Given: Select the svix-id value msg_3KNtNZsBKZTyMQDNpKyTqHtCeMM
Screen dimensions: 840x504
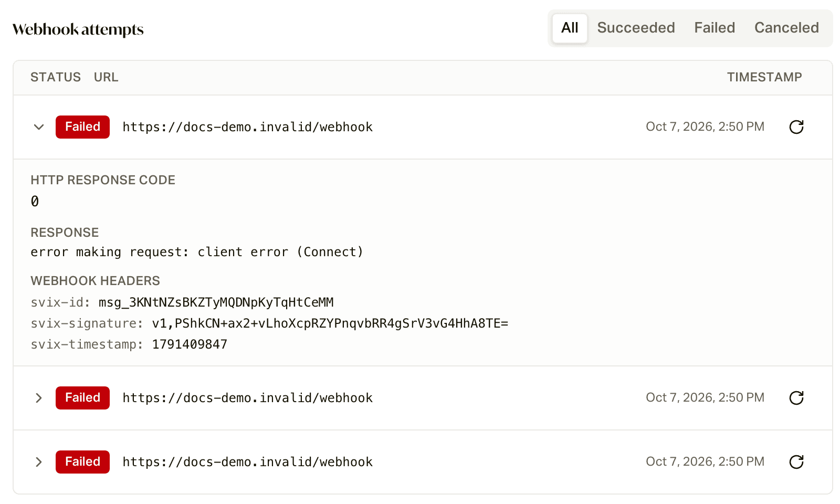Looking at the screenshot, I should coord(216,302).
